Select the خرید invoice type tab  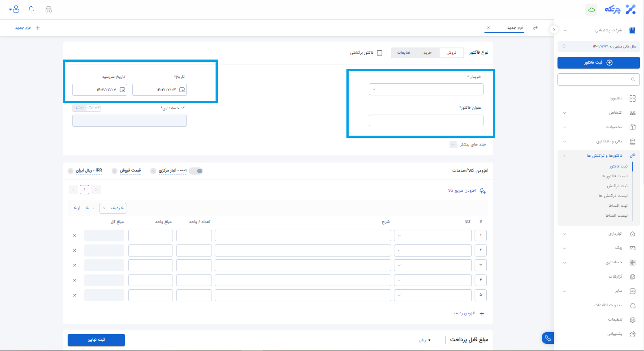[428, 53]
